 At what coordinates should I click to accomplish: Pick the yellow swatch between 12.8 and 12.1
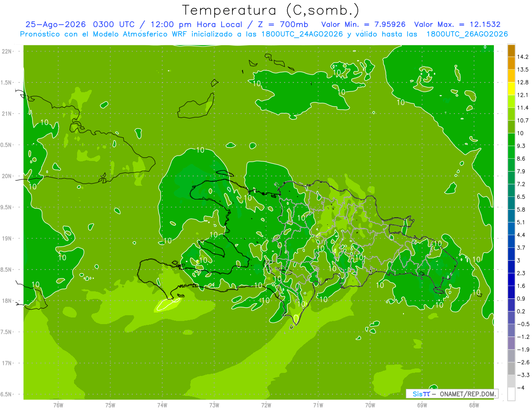coord(511,89)
